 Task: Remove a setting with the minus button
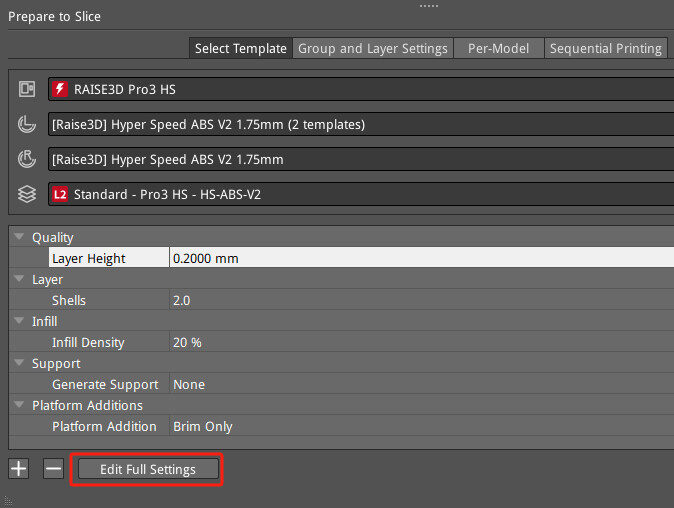point(53,468)
